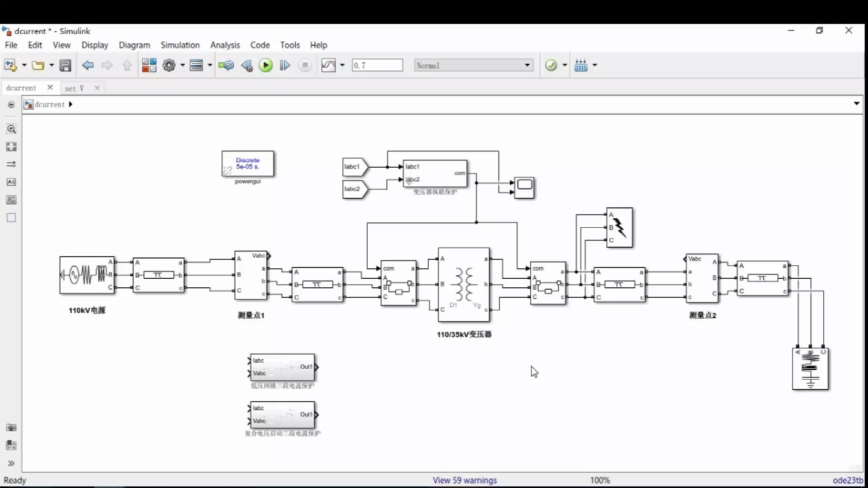Click the Fit to View icon
The width and height of the screenshot is (868, 488).
[x=11, y=146]
